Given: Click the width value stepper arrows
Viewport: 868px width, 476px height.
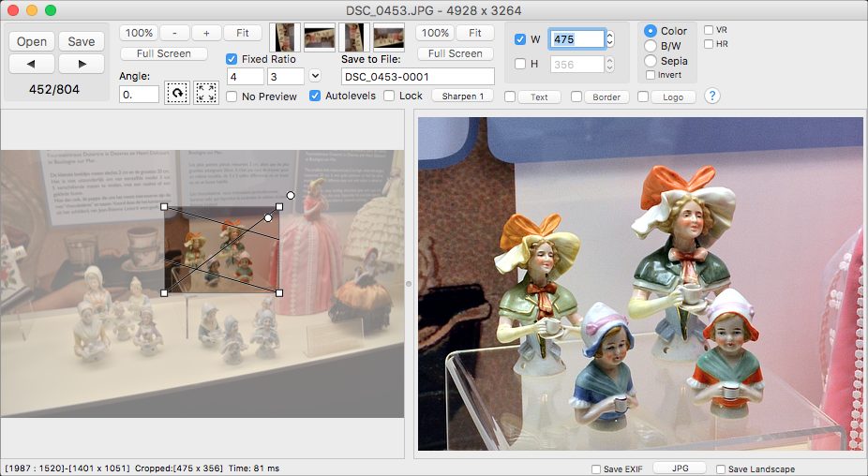Looking at the screenshot, I should point(609,38).
